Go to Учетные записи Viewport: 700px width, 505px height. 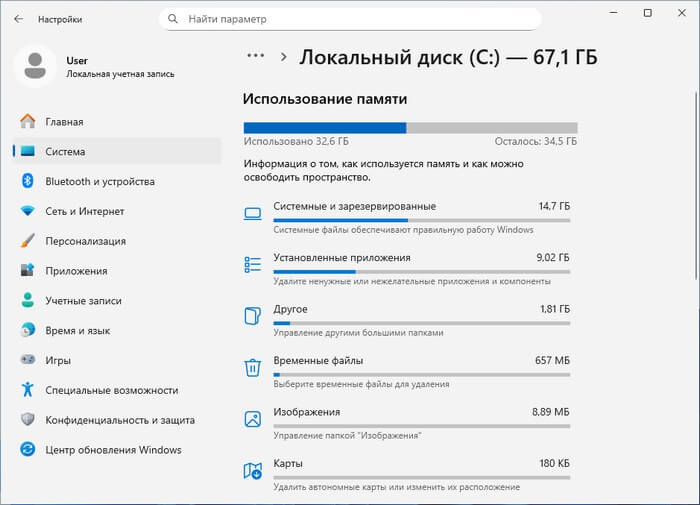(x=83, y=301)
